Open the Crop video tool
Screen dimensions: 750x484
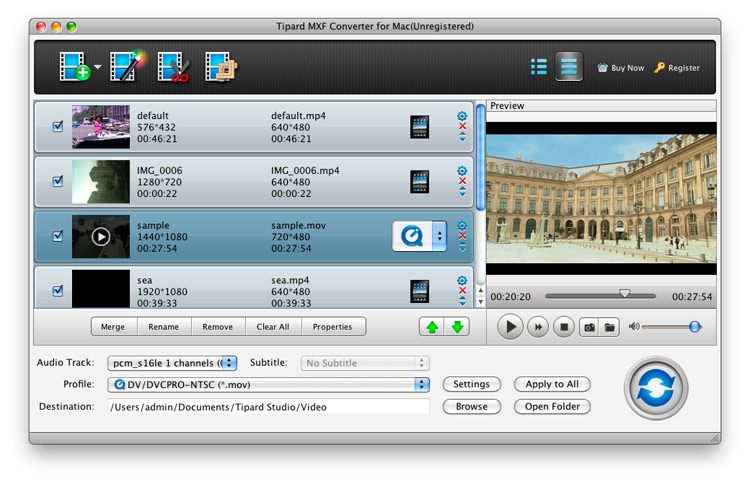(221, 67)
